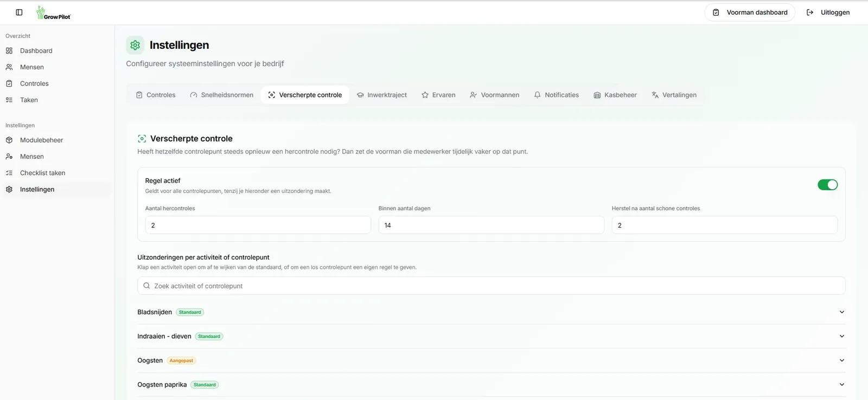Click the Controles clipboard icon in sidebar
The width and height of the screenshot is (868, 400).
point(9,83)
